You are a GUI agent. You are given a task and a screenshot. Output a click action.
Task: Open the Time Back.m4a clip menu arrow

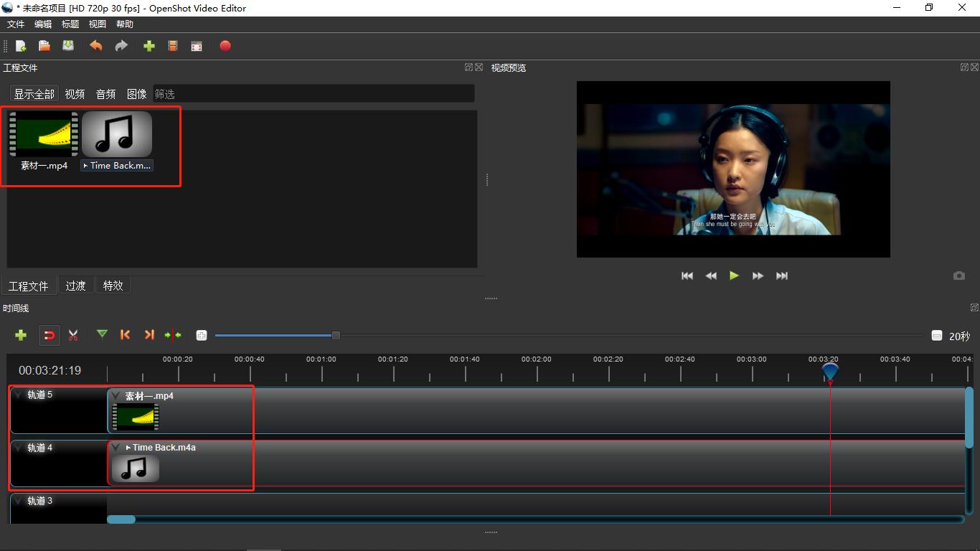click(x=116, y=447)
